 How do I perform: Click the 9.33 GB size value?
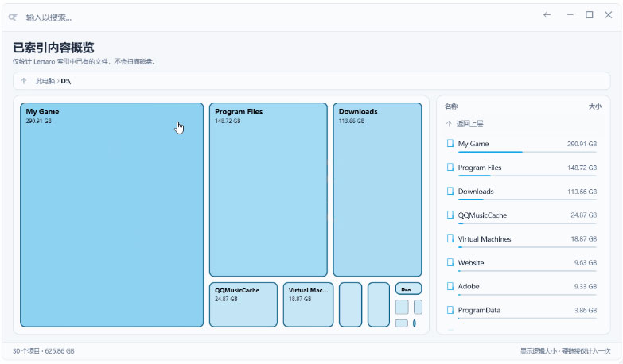586,286
